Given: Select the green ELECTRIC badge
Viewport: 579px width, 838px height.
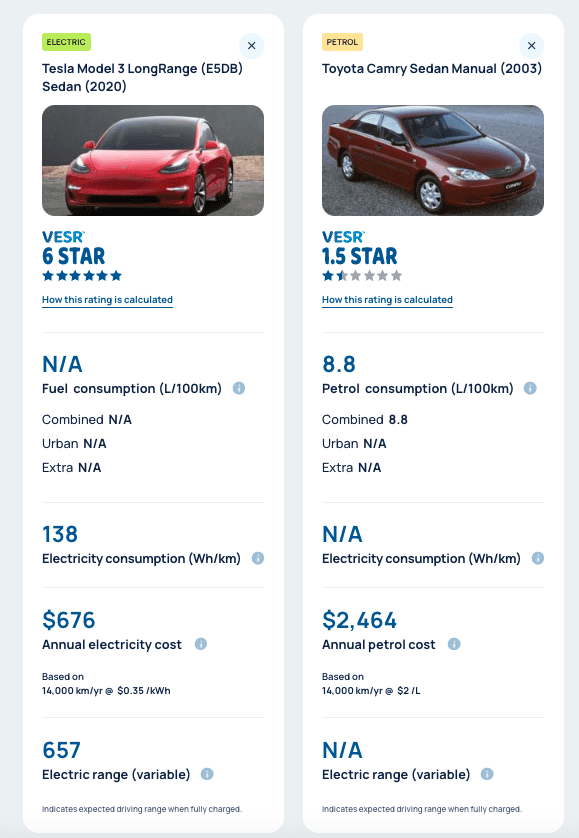Looking at the screenshot, I should pos(66,42).
